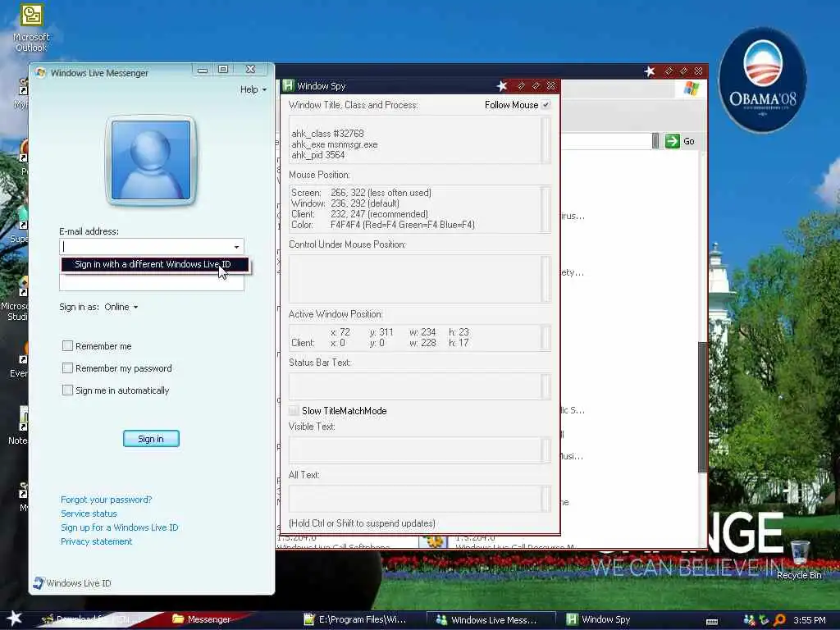Click the Sign in button

(x=151, y=439)
